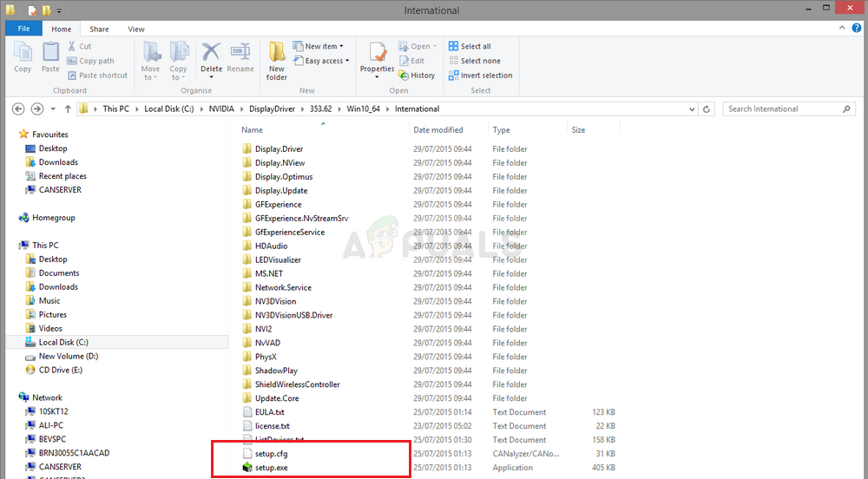Click the Properties icon
868x479 pixels.
(x=377, y=52)
